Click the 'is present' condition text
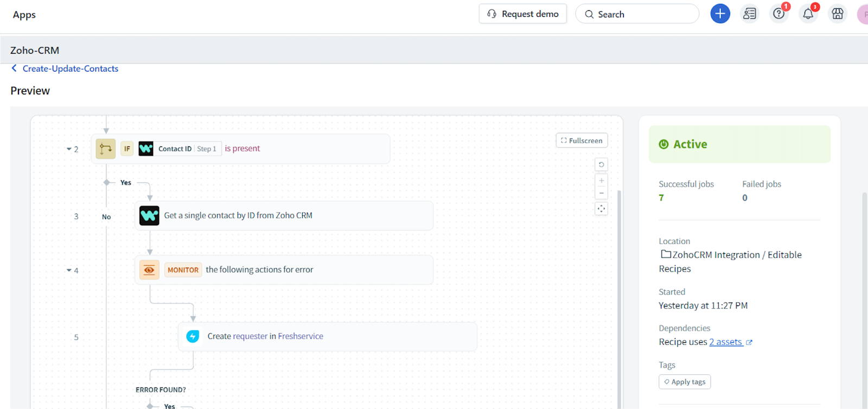This screenshot has height=409, width=868. (242, 149)
